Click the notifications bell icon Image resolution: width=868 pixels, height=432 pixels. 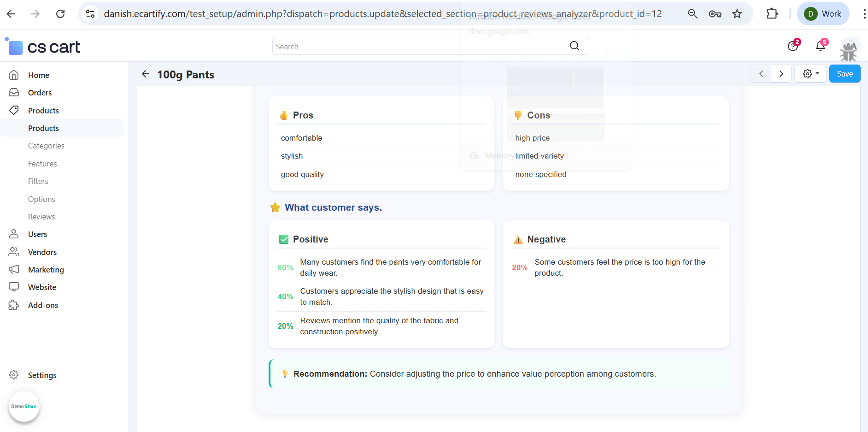(x=820, y=46)
